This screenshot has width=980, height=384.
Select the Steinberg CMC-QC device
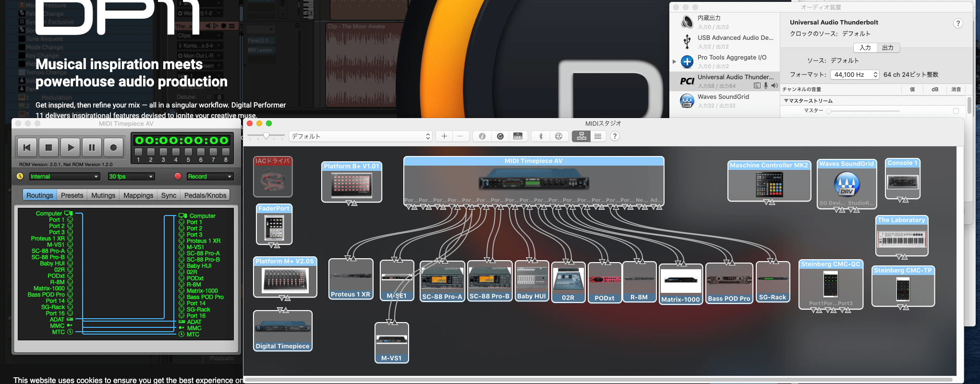[831, 284]
